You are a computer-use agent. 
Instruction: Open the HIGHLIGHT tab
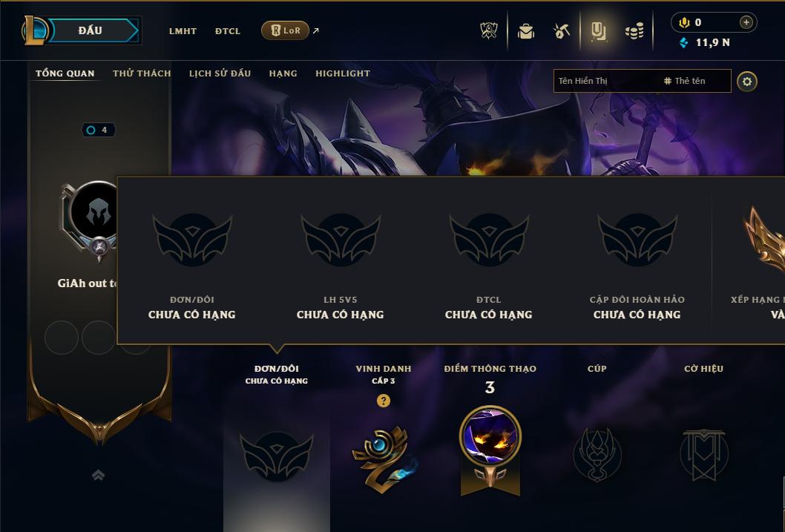coord(343,73)
